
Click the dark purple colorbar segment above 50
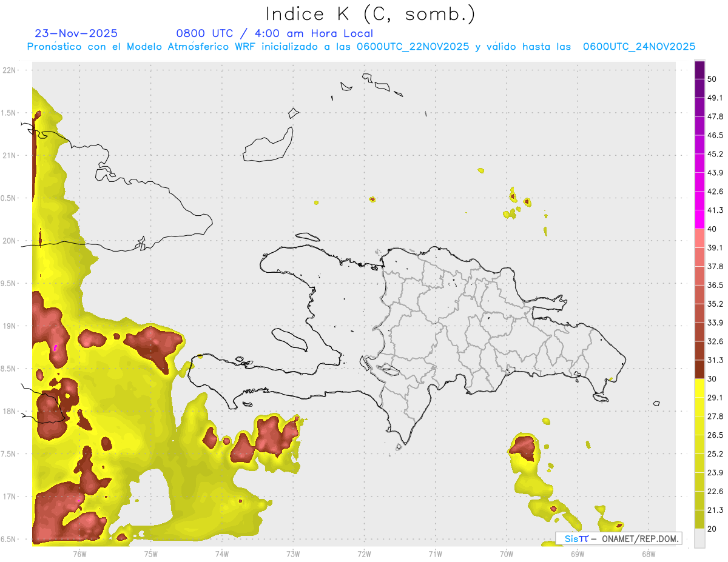point(699,70)
